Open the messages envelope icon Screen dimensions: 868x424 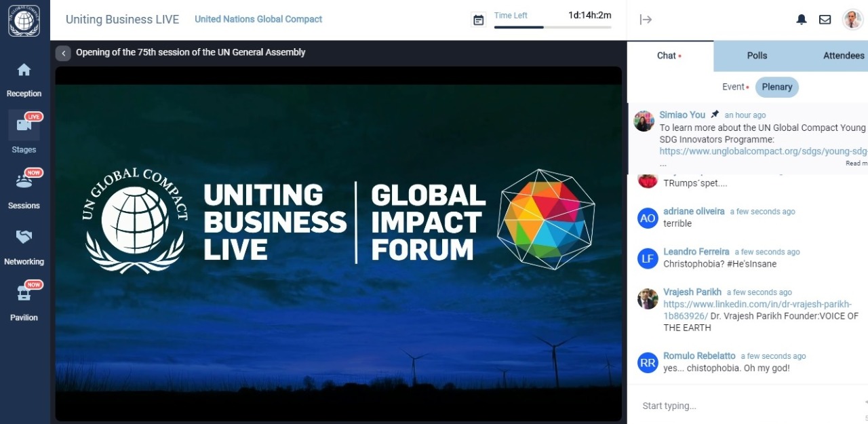(x=825, y=20)
